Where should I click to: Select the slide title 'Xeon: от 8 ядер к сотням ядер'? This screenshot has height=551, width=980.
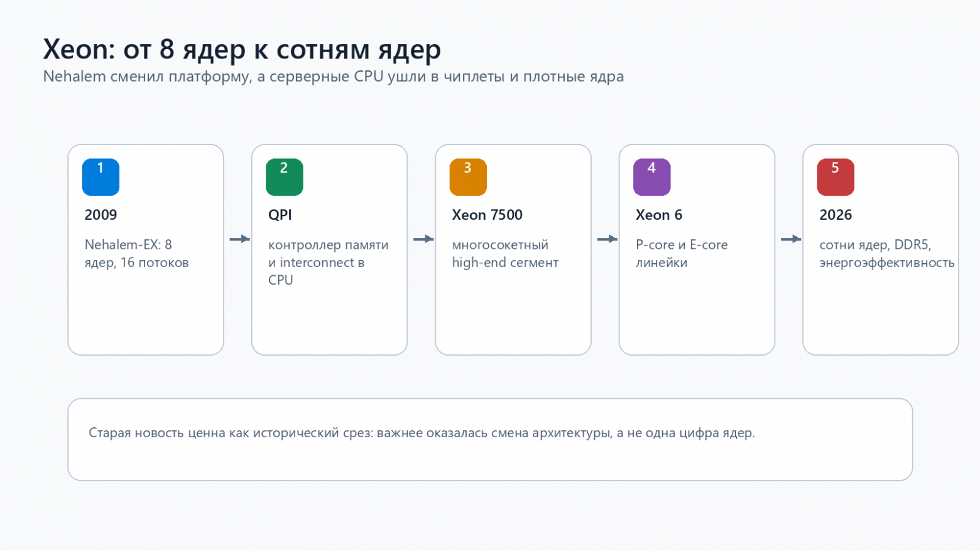242,49
